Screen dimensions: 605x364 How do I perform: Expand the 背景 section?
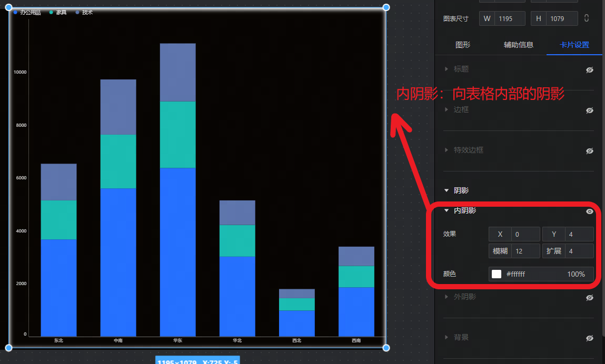click(x=447, y=337)
